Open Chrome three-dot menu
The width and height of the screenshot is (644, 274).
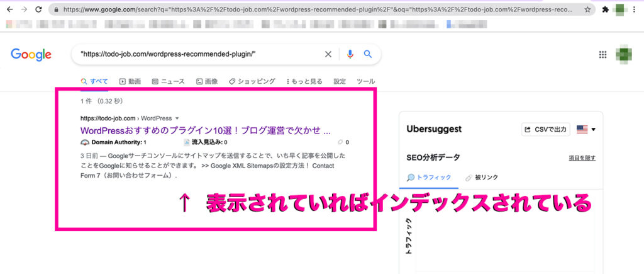pyautogui.click(x=635, y=9)
